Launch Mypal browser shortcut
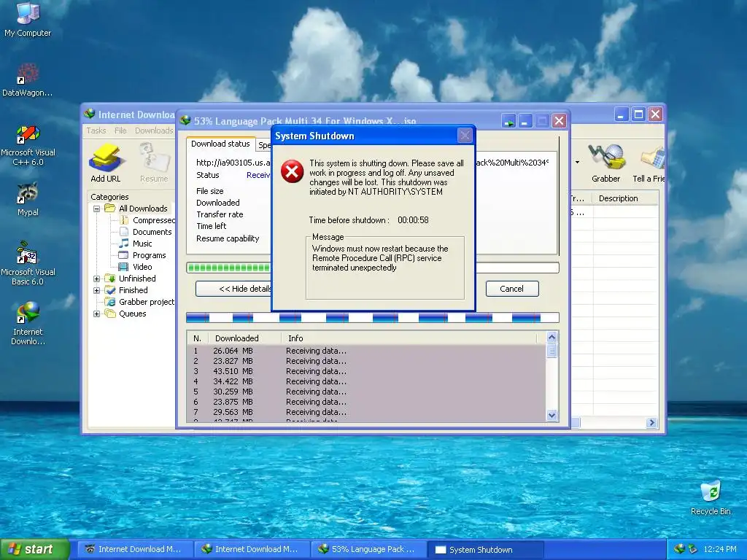Image resolution: width=747 pixels, height=560 pixels. point(28,199)
